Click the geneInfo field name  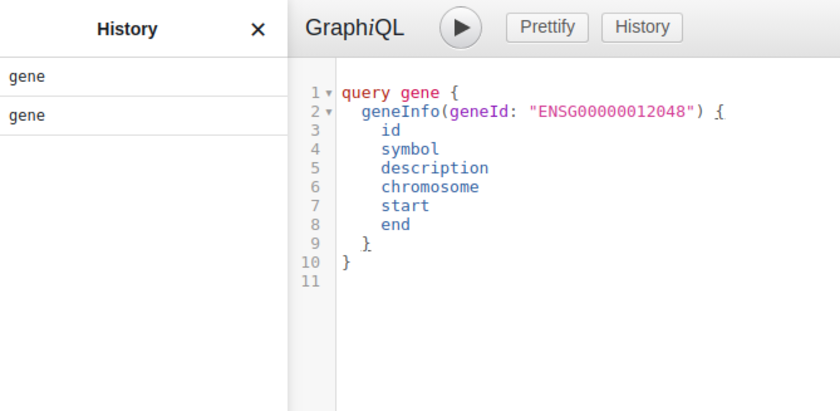[400, 112]
